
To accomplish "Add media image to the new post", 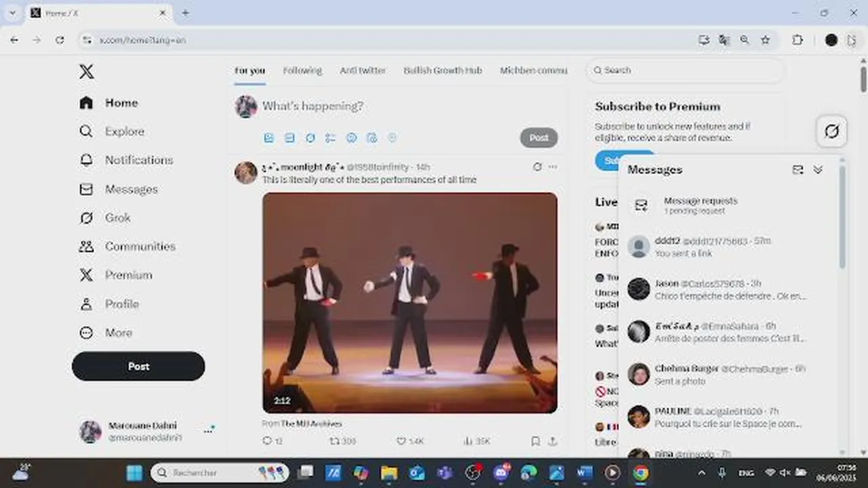I will click(x=269, y=138).
